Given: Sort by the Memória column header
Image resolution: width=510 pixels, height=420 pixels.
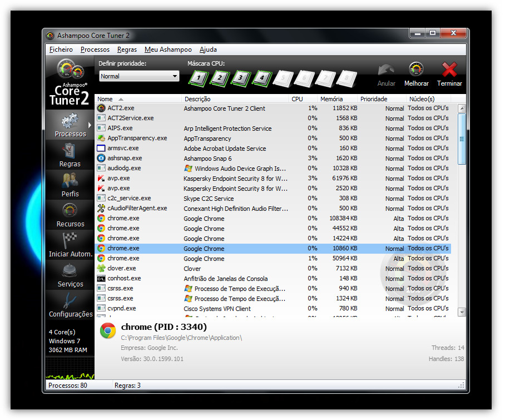Looking at the screenshot, I should tap(337, 99).
